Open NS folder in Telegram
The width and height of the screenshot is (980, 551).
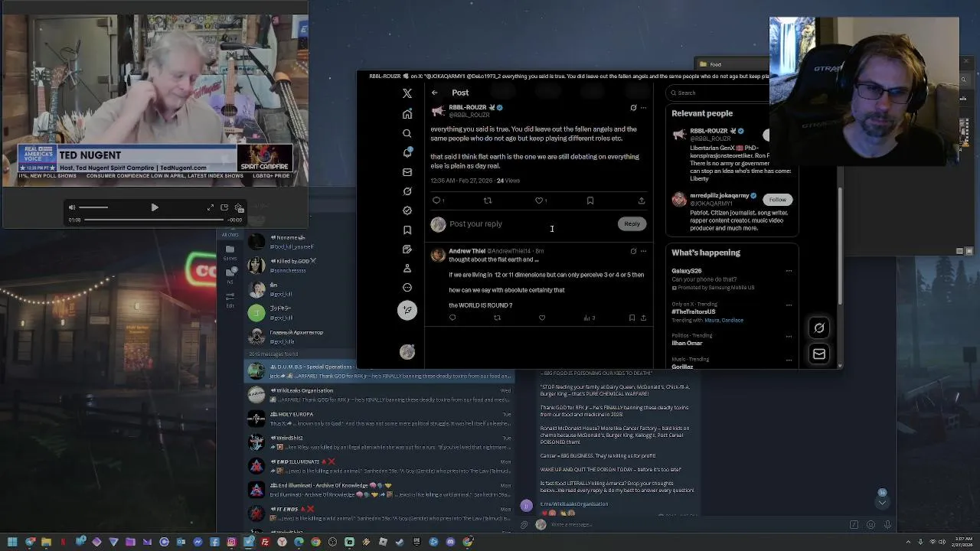pyautogui.click(x=230, y=275)
